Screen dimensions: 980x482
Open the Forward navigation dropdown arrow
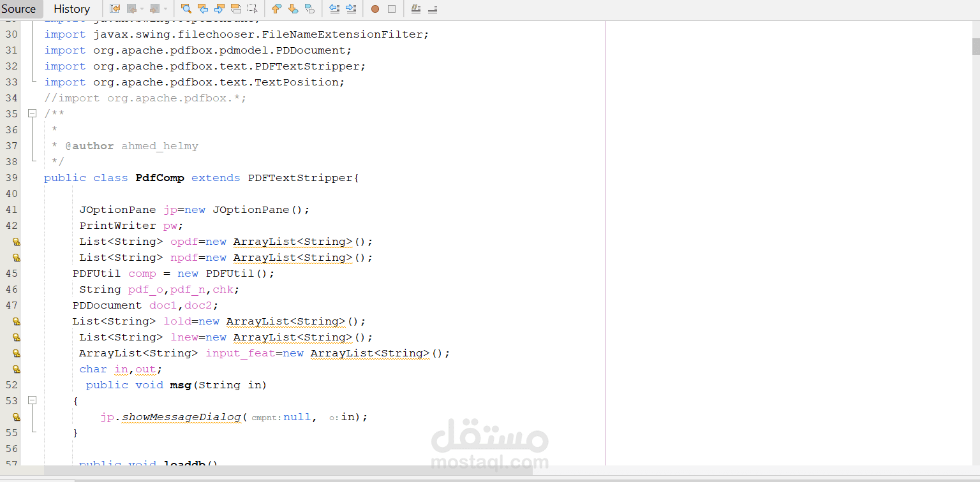165,9
